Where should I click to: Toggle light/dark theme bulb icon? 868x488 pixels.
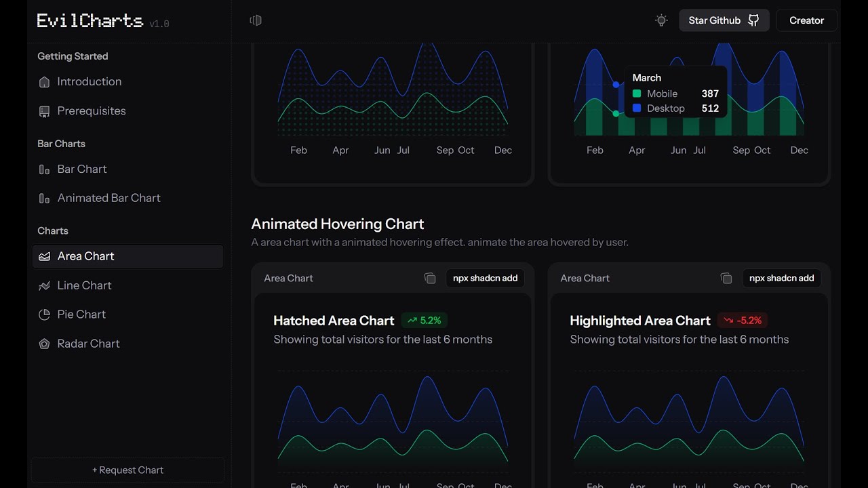[x=661, y=20]
